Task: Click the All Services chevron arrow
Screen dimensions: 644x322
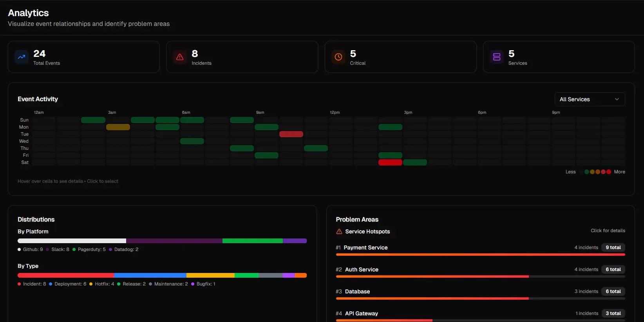Action: coord(617,99)
